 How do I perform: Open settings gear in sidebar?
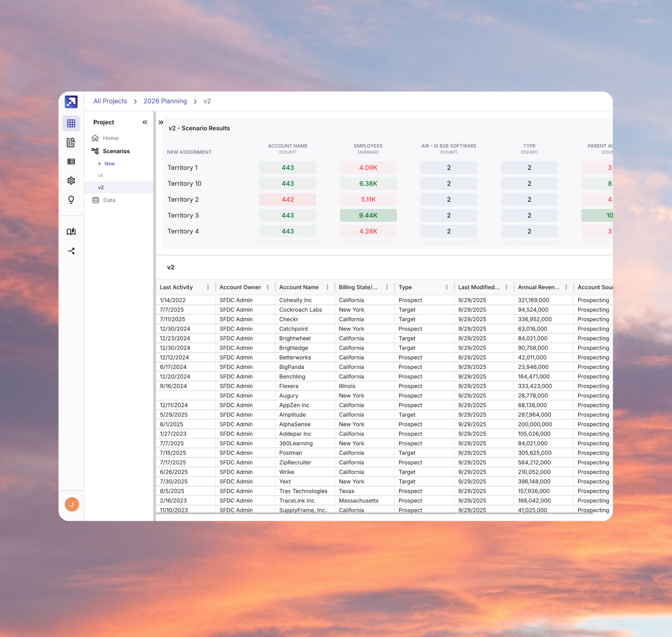tap(71, 181)
